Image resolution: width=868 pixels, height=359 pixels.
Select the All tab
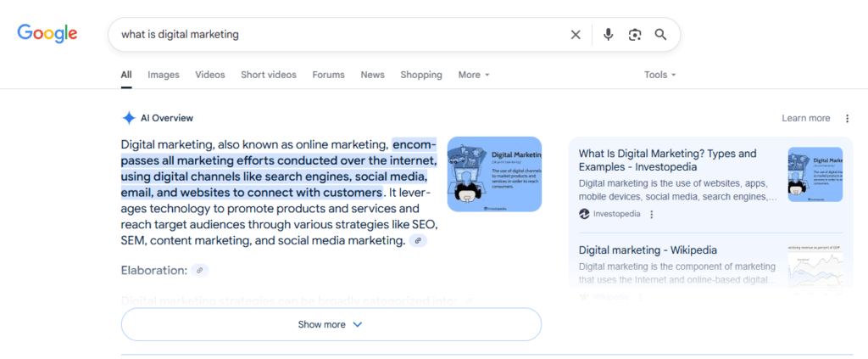tap(126, 75)
